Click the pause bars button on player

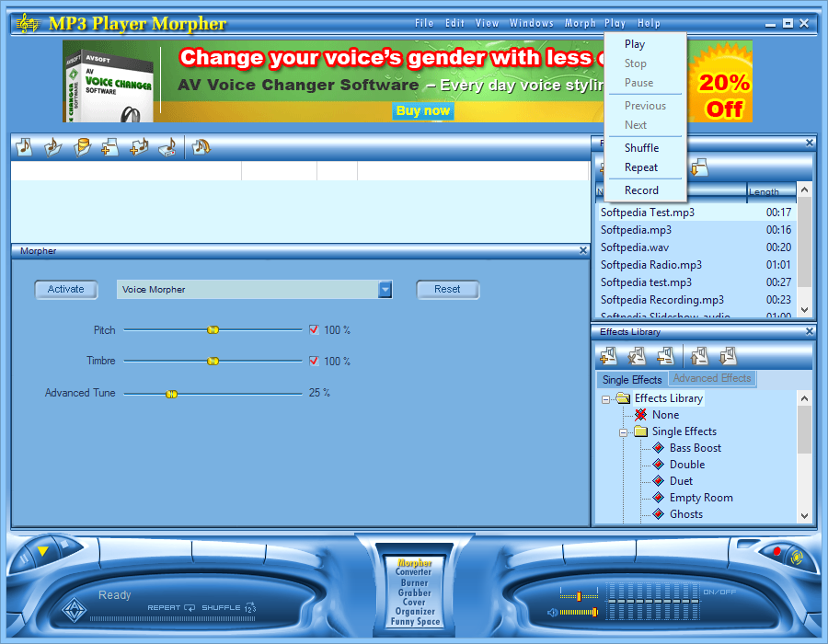pyautogui.click(x=23, y=558)
